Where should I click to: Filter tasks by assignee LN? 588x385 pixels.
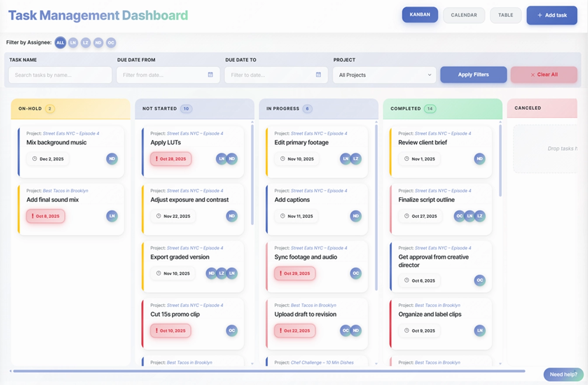point(73,42)
